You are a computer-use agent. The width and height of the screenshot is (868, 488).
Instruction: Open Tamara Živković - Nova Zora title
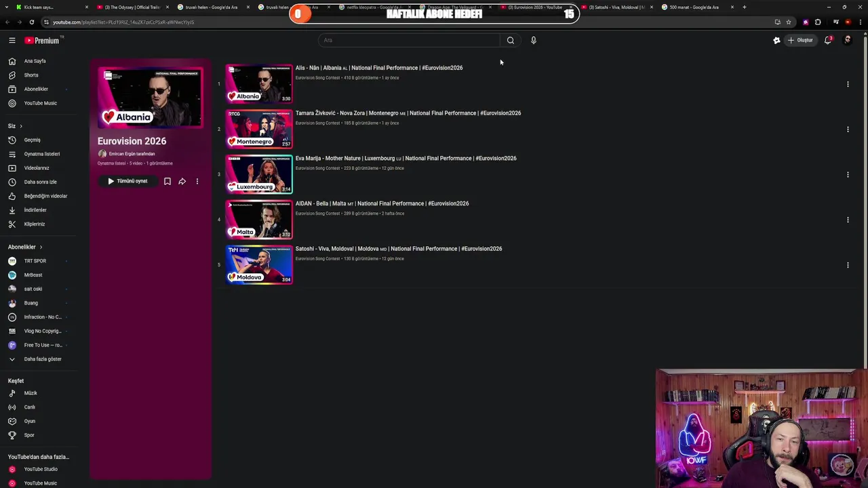tap(408, 113)
